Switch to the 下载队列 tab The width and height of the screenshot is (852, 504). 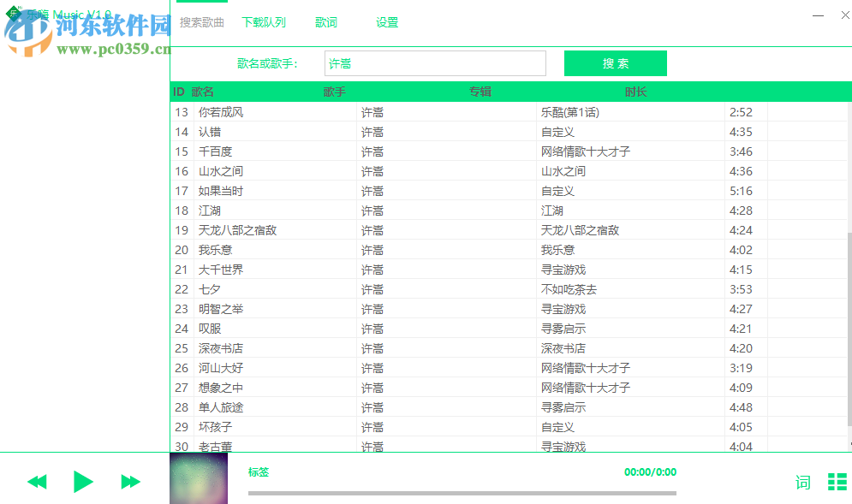point(263,22)
